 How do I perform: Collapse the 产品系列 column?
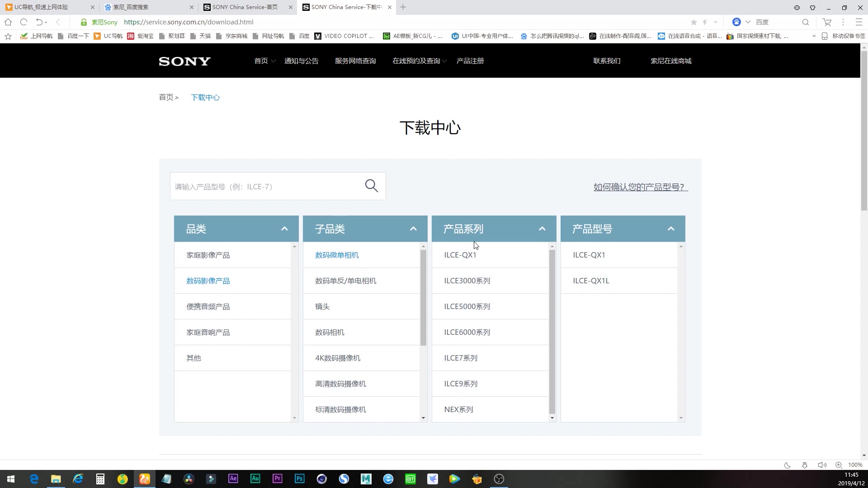click(x=542, y=229)
